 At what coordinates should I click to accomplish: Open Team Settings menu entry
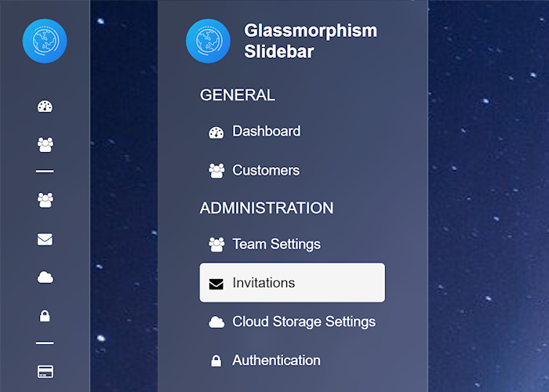[x=276, y=244]
